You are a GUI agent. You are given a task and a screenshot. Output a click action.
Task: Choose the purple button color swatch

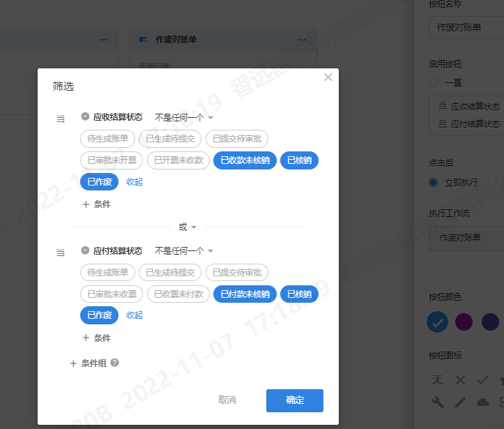[464, 322]
